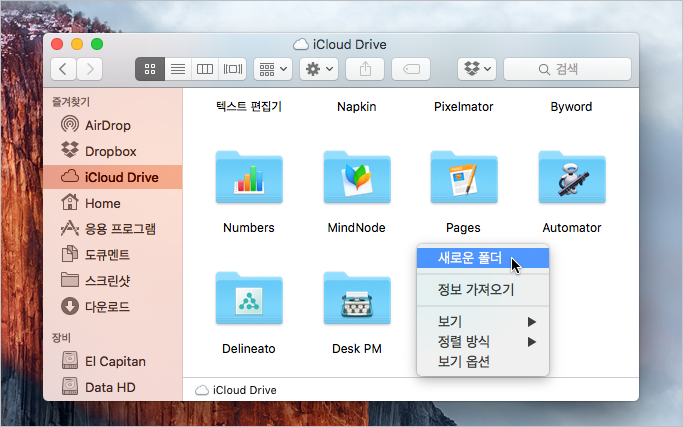Click the 검색 search field

pos(567,69)
